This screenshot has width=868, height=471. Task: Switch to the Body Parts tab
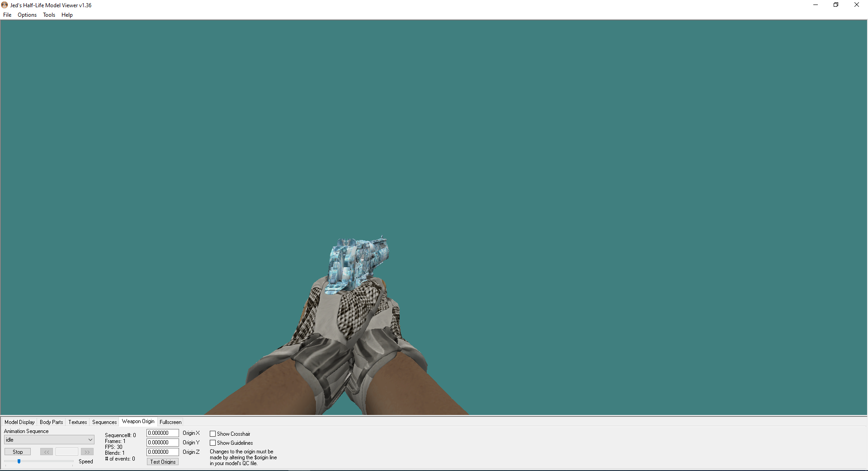coord(52,422)
